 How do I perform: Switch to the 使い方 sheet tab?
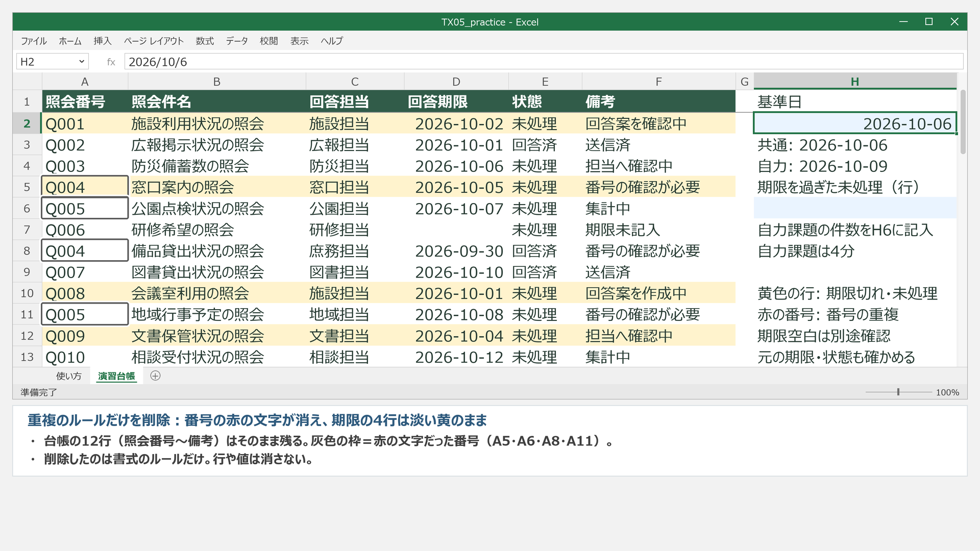click(x=69, y=376)
